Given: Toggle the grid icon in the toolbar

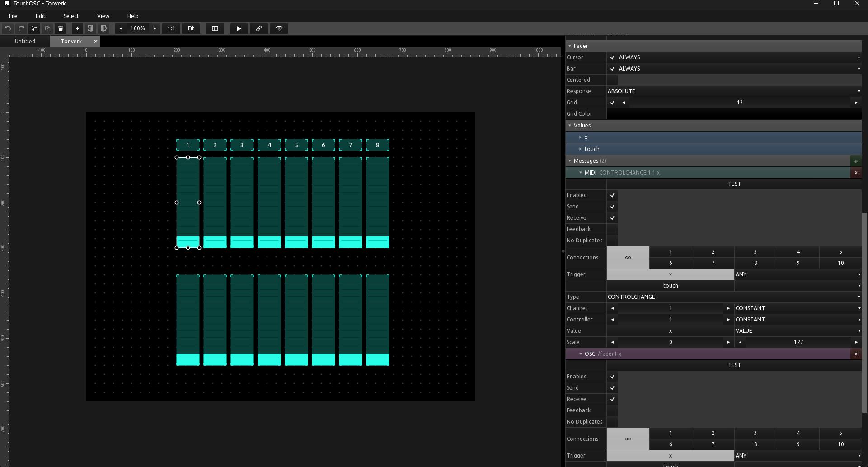Looking at the screenshot, I should (x=215, y=28).
